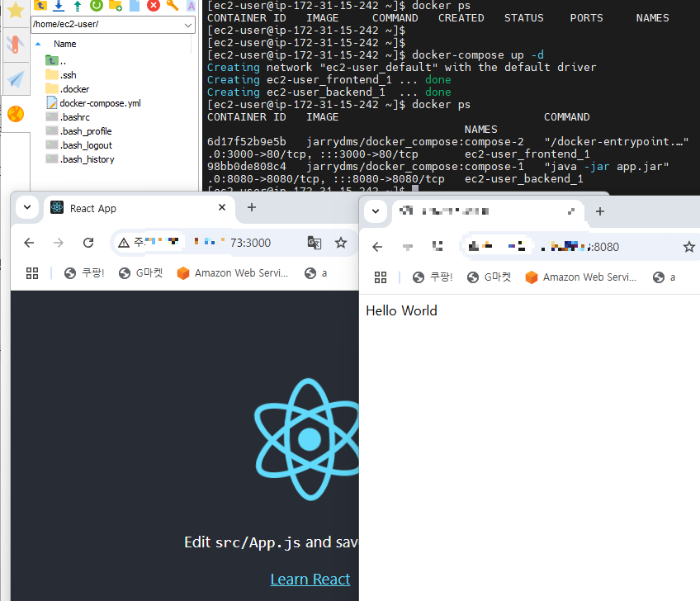The height and width of the screenshot is (601, 700).
Task: Create new file in SFTP toolbar
Action: (x=135, y=5)
